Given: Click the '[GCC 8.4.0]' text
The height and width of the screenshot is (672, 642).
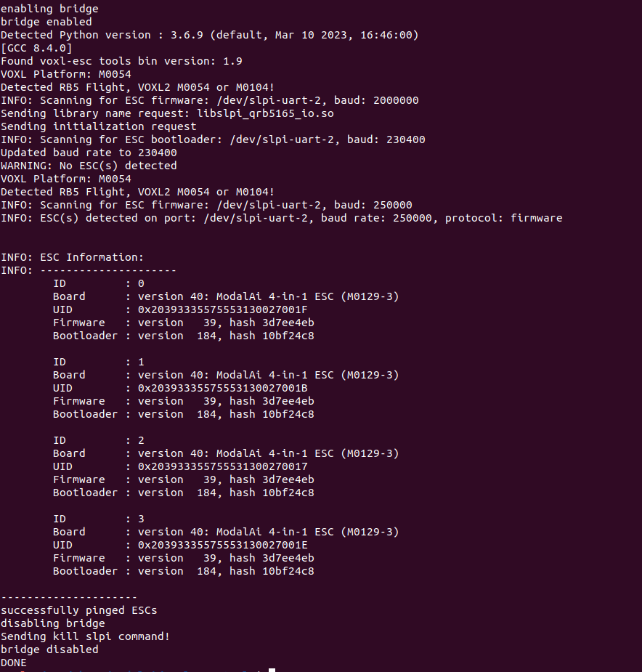Looking at the screenshot, I should [36, 48].
